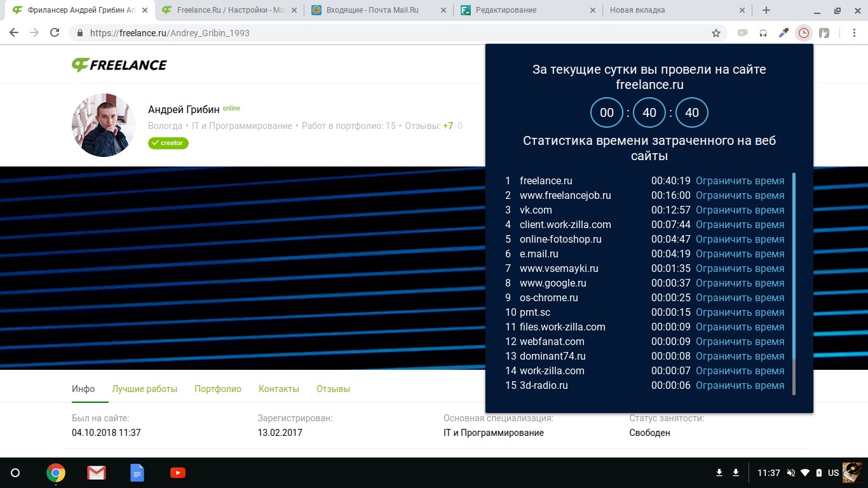Open the Отзывы profile tab
The width and height of the screenshot is (868, 488).
click(334, 389)
